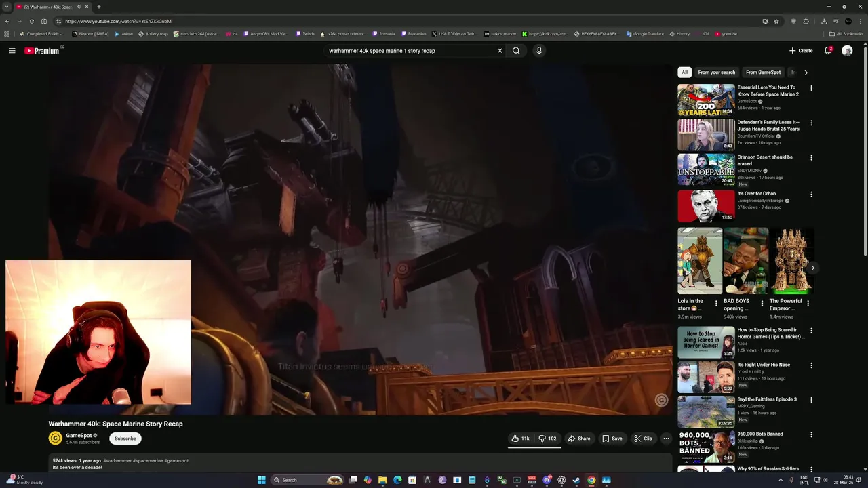The image size is (868, 488).
Task: Focus the YouTube search input field
Action: (x=410, y=51)
